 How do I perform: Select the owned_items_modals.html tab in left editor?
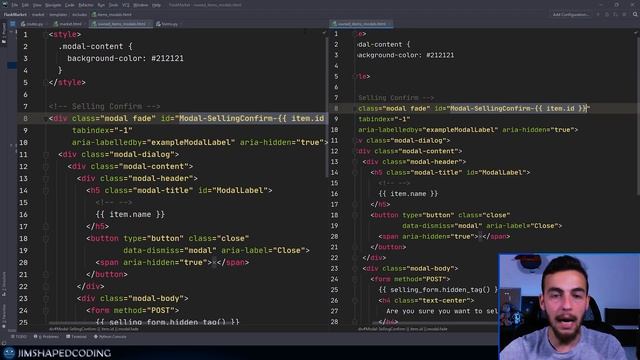pyautogui.click(x=121, y=24)
